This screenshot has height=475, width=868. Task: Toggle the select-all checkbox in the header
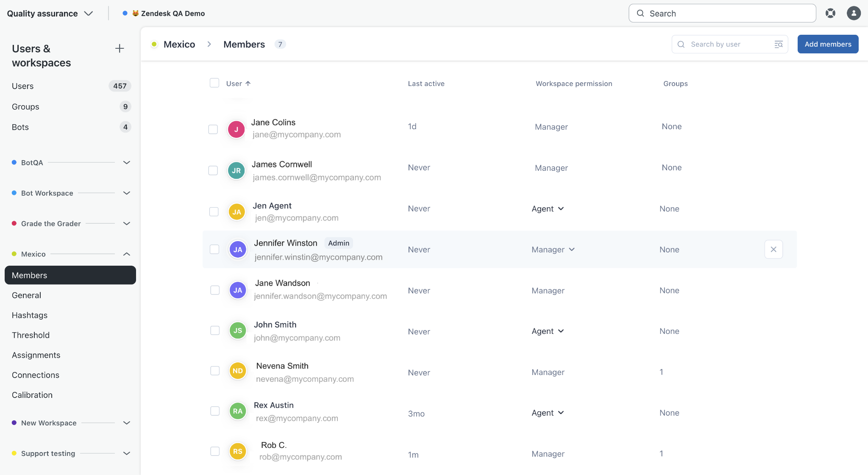[214, 83]
